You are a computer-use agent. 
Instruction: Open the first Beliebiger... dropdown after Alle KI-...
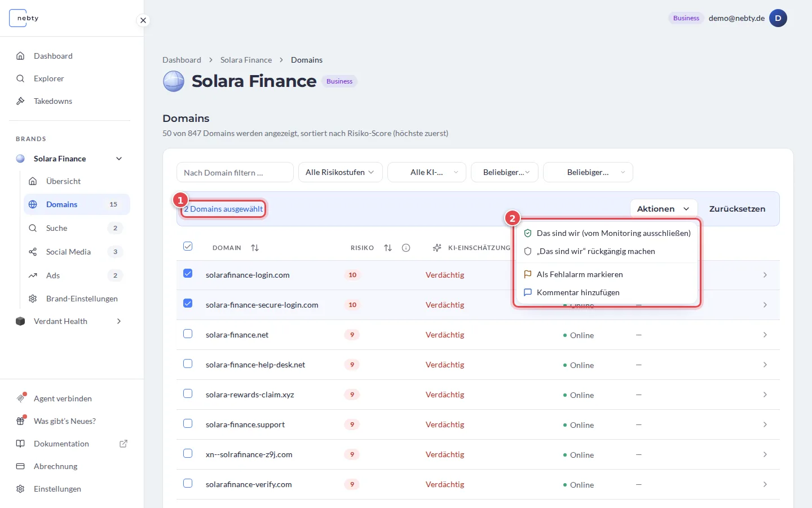505,172
